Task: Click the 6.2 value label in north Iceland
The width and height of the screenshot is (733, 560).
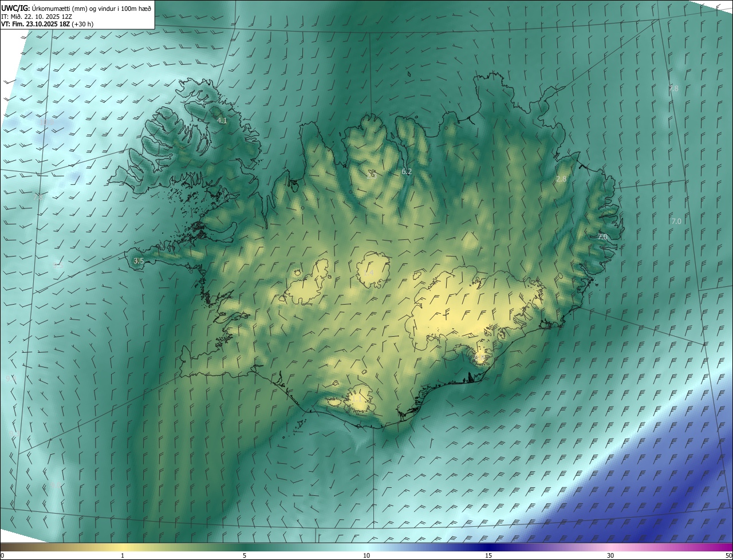Action: coord(407,172)
